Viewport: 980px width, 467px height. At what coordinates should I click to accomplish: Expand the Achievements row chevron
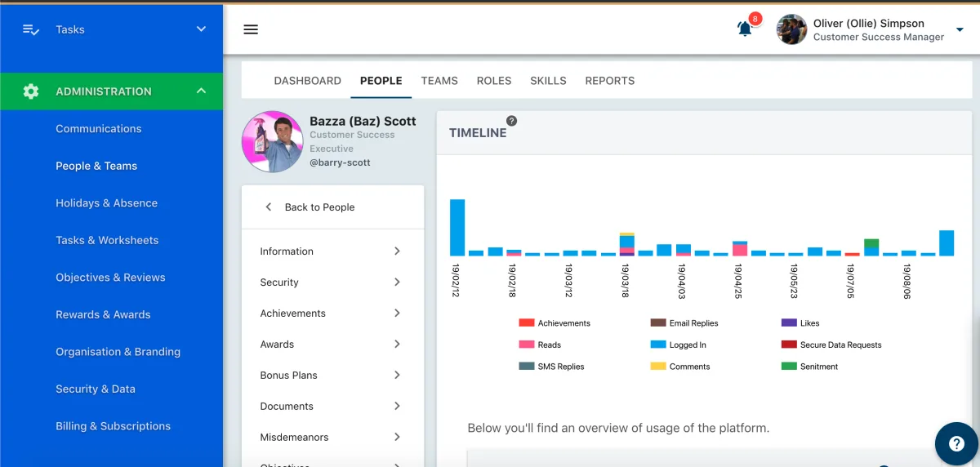[398, 314]
